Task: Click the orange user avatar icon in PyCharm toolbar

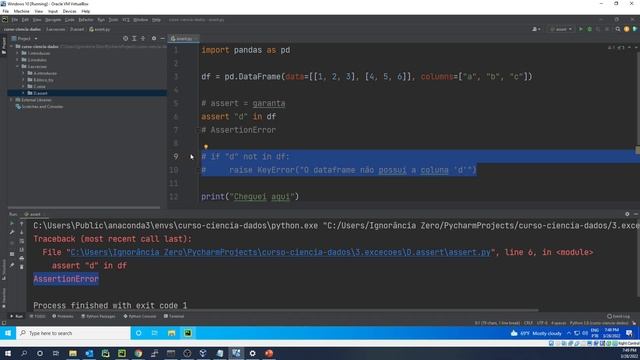Action: click(627, 29)
